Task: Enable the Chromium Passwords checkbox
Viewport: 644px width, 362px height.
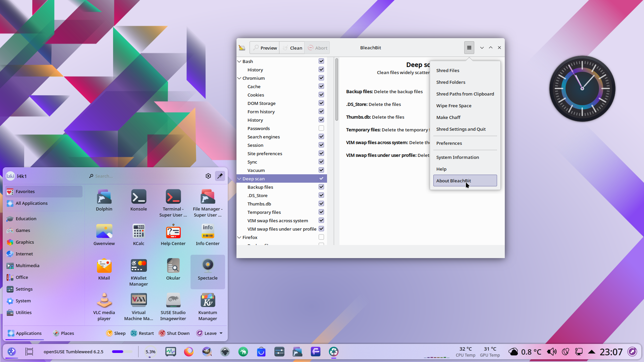Action: 321,128
